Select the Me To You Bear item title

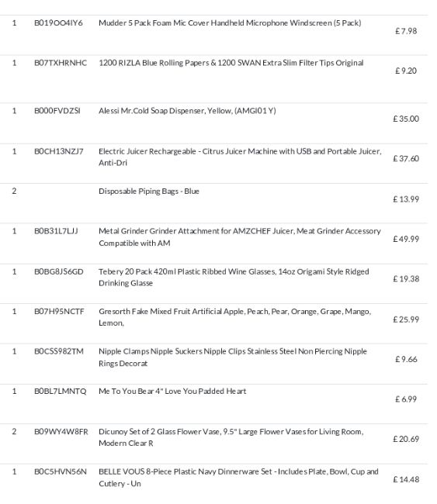point(172,391)
